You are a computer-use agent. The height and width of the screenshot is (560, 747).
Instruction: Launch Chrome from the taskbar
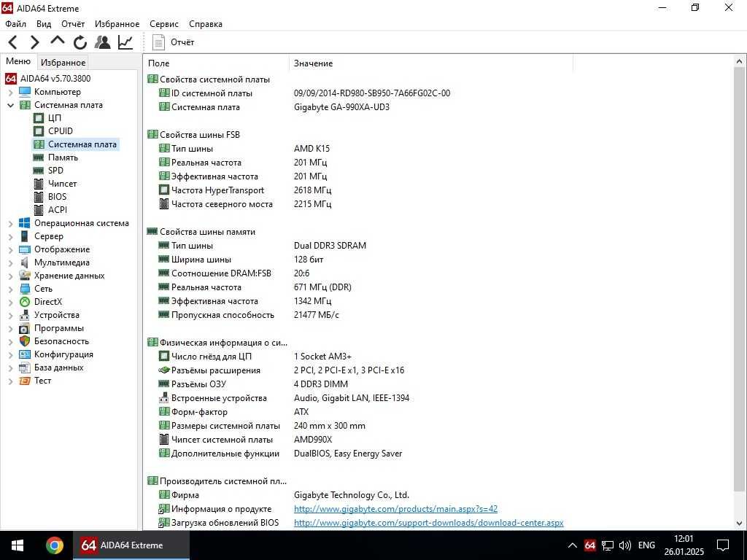coord(54,545)
